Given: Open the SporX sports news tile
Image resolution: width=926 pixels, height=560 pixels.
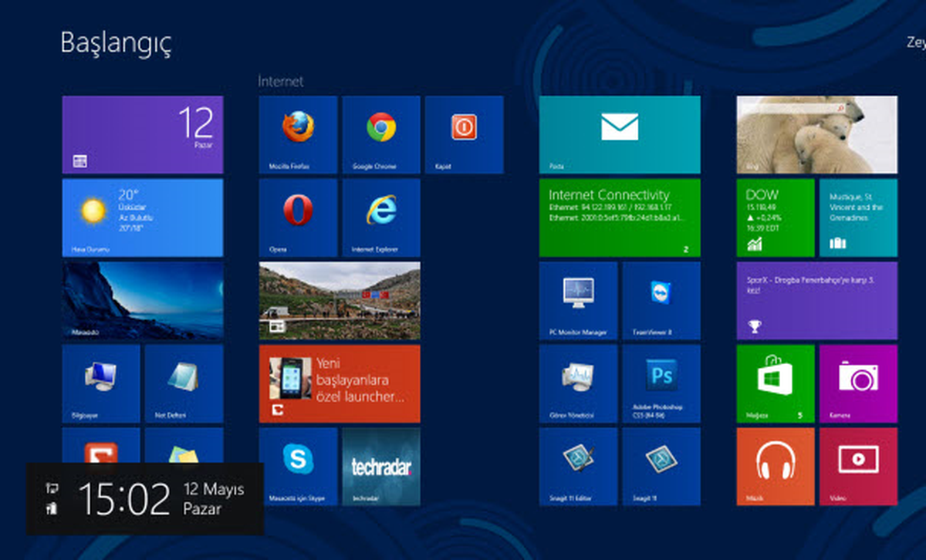Looking at the screenshot, I should click(817, 301).
